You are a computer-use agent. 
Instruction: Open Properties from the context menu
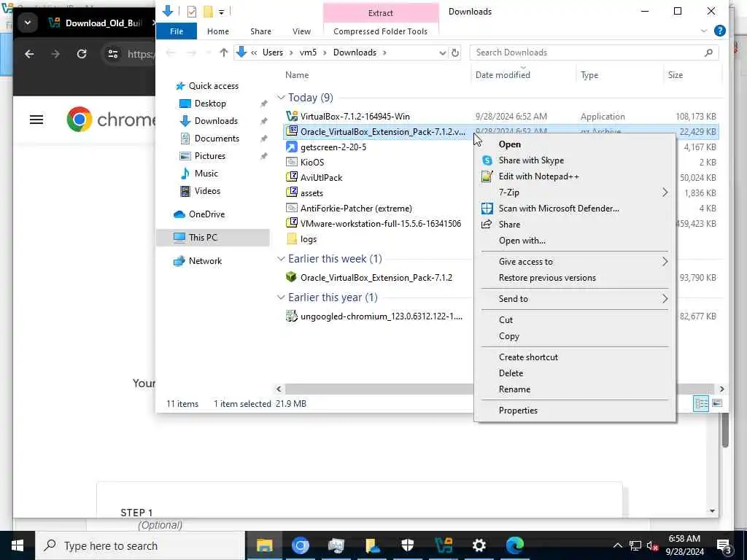point(518,411)
